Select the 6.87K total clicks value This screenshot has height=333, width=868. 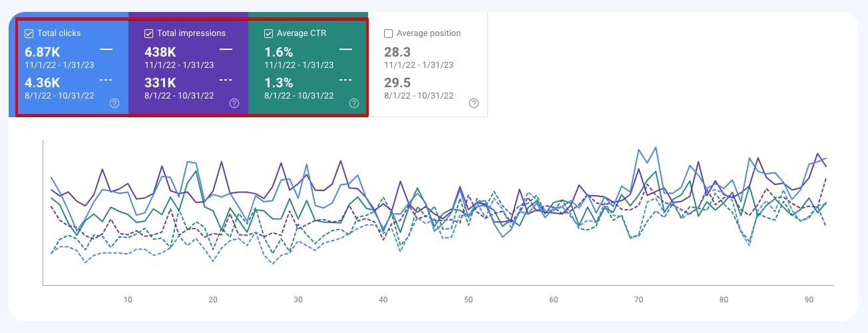click(x=43, y=52)
